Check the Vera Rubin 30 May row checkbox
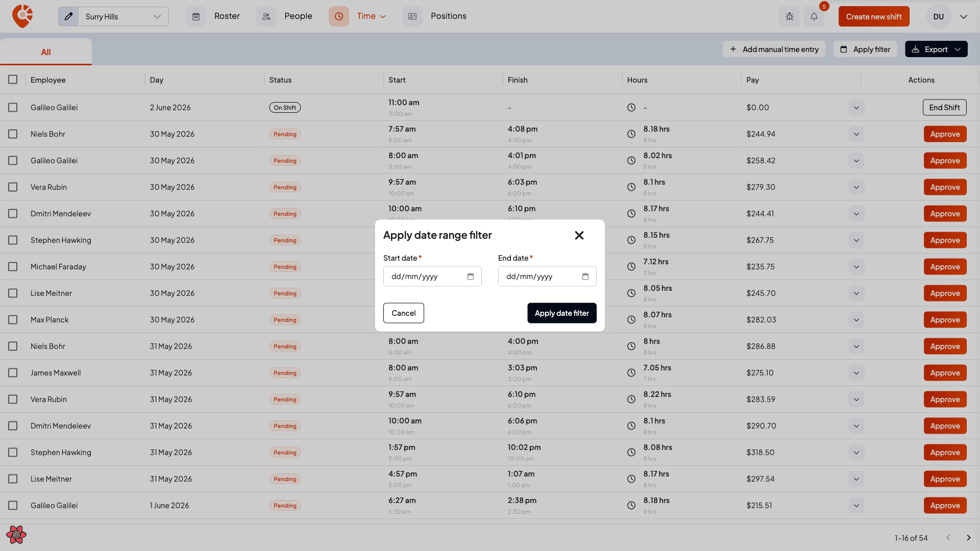Screen dimensions: 980x551 point(13,187)
